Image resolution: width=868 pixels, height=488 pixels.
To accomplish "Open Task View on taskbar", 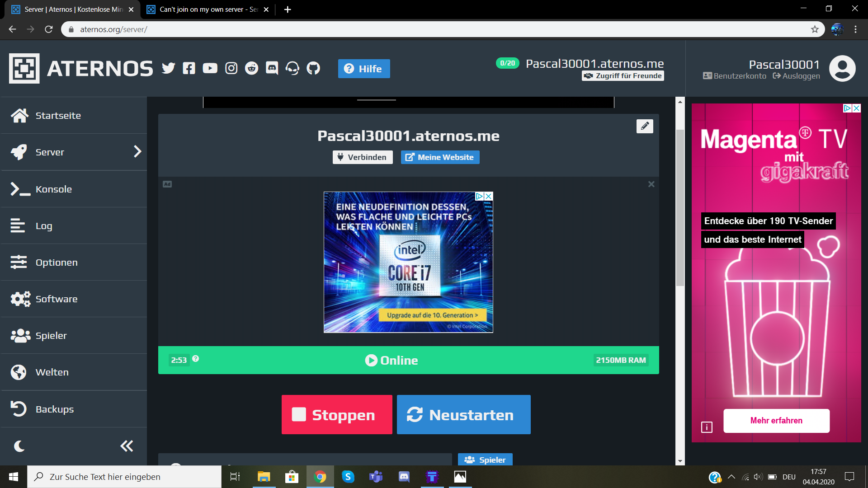I will click(235, 477).
